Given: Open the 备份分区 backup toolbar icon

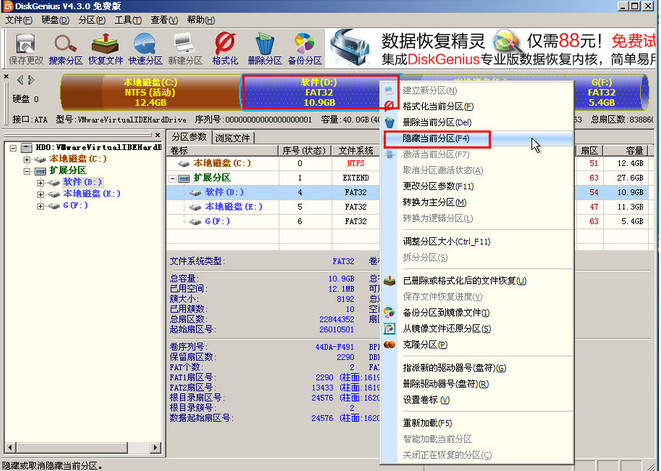Looking at the screenshot, I should pyautogui.click(x=305, y=48).
